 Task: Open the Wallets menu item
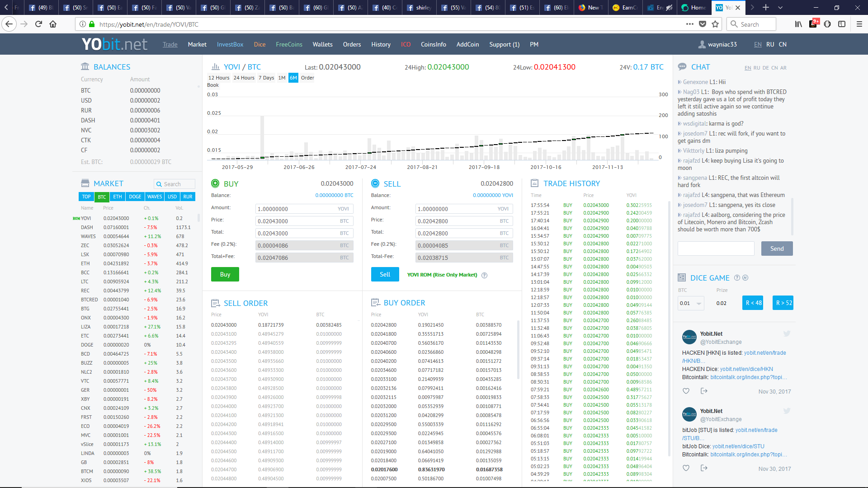(322, 44)
